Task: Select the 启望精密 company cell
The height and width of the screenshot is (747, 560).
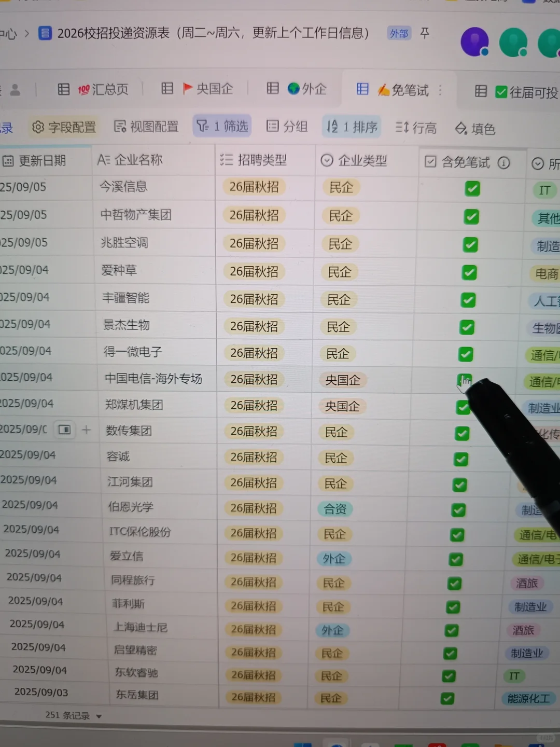Action: [162, 650]
